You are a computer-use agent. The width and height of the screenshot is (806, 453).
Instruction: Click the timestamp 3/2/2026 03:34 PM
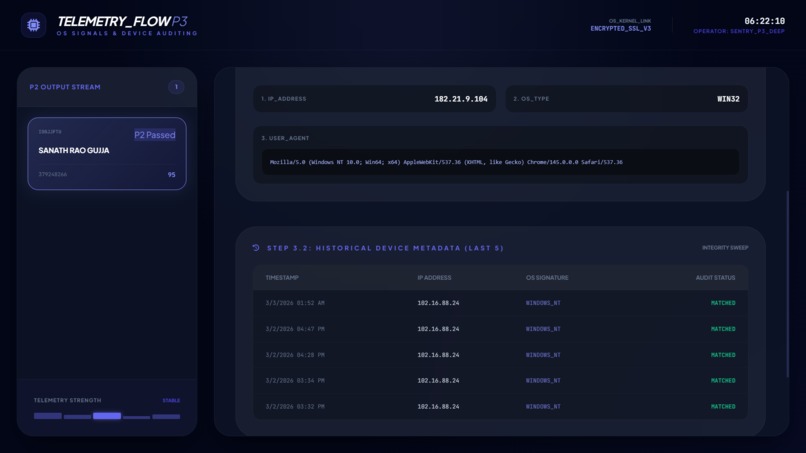click(295, 380)
